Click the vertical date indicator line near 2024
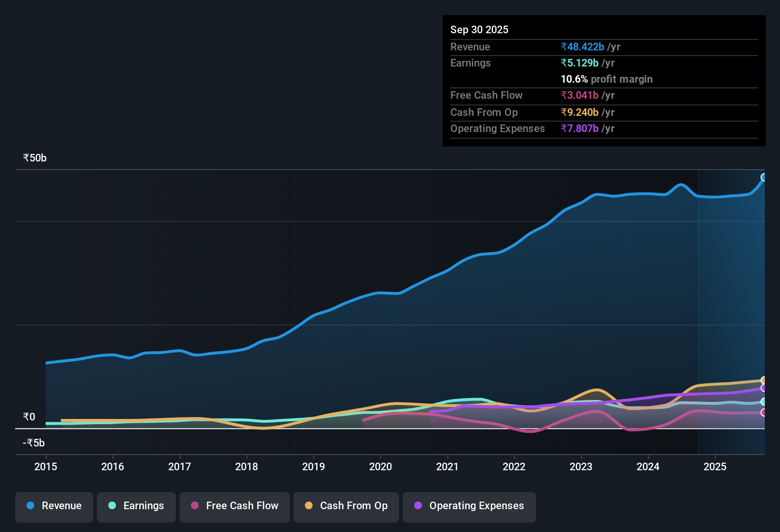 698,309
